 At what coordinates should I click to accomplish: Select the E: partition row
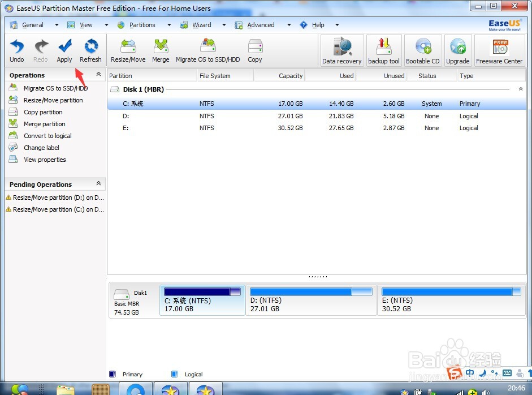tap(317, 128)
